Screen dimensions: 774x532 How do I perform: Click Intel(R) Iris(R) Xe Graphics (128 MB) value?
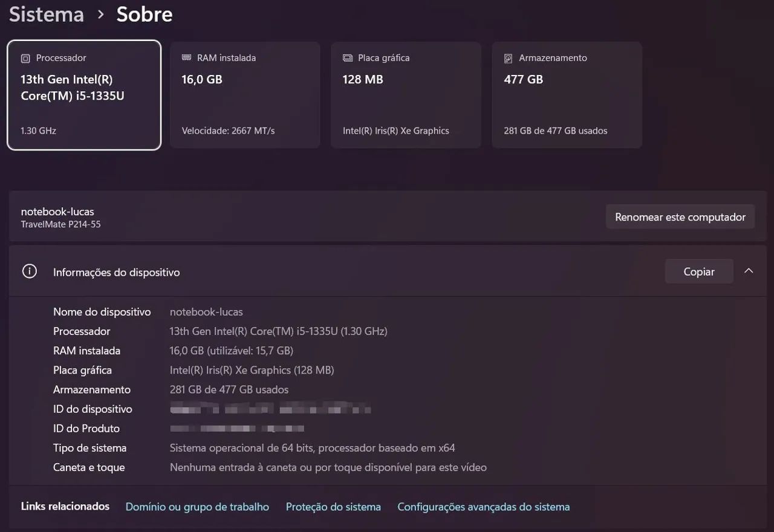[x=252, y=370]
